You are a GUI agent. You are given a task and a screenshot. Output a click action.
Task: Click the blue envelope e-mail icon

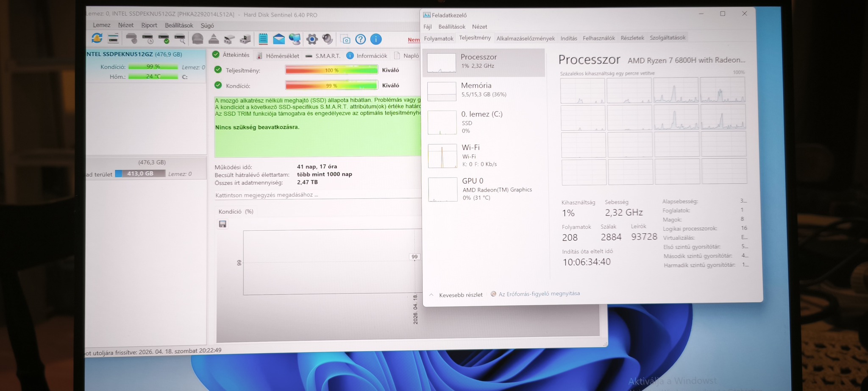pos(279,39)
